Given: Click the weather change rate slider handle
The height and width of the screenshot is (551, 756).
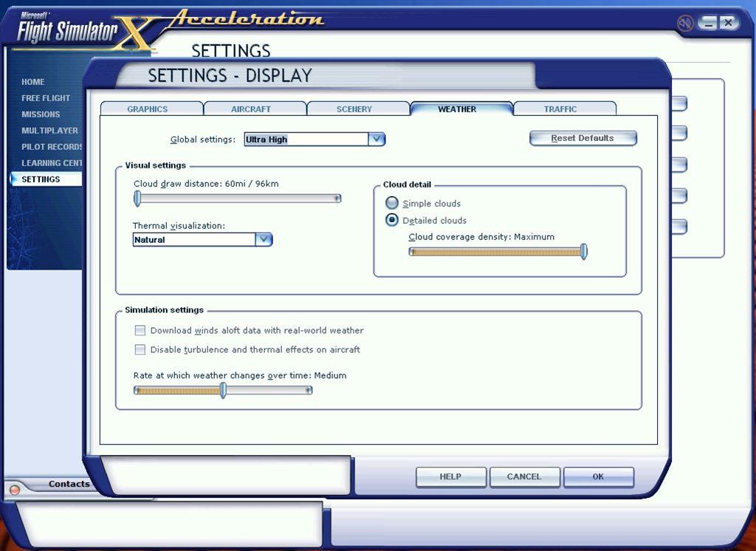Looking at the screenshot, I should pyautogui.click(x=223, y=390).
